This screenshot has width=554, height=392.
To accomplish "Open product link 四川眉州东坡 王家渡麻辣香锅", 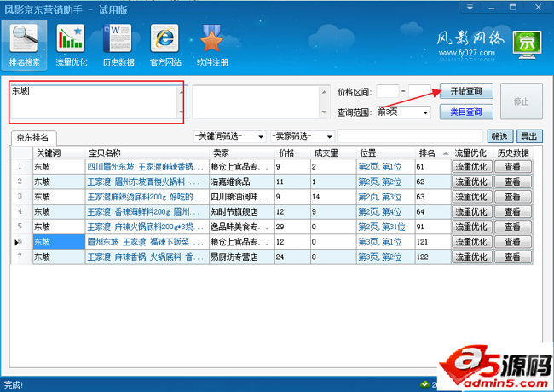I will coord(145,167).
